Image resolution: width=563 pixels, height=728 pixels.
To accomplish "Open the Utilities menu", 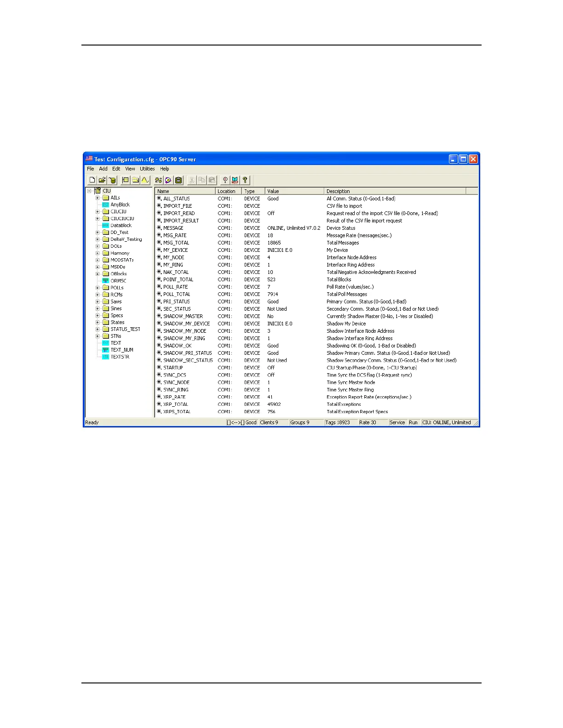I will tap(147, 169).
